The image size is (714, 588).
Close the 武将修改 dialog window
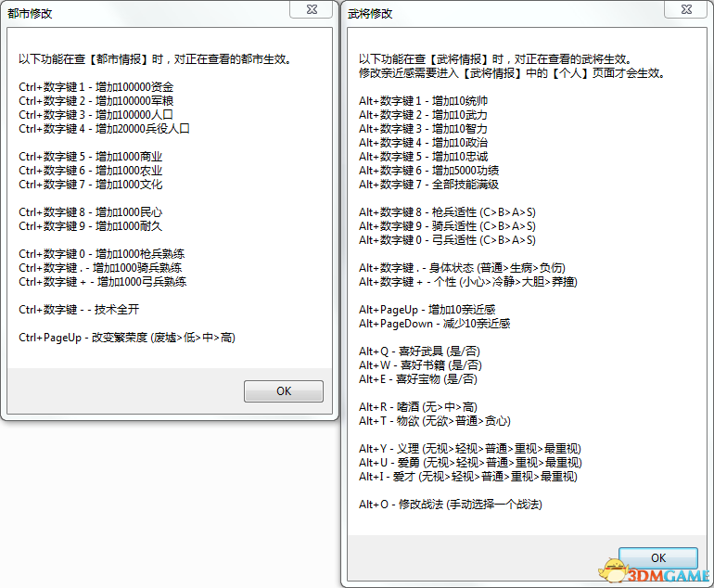tap(686, 9)
